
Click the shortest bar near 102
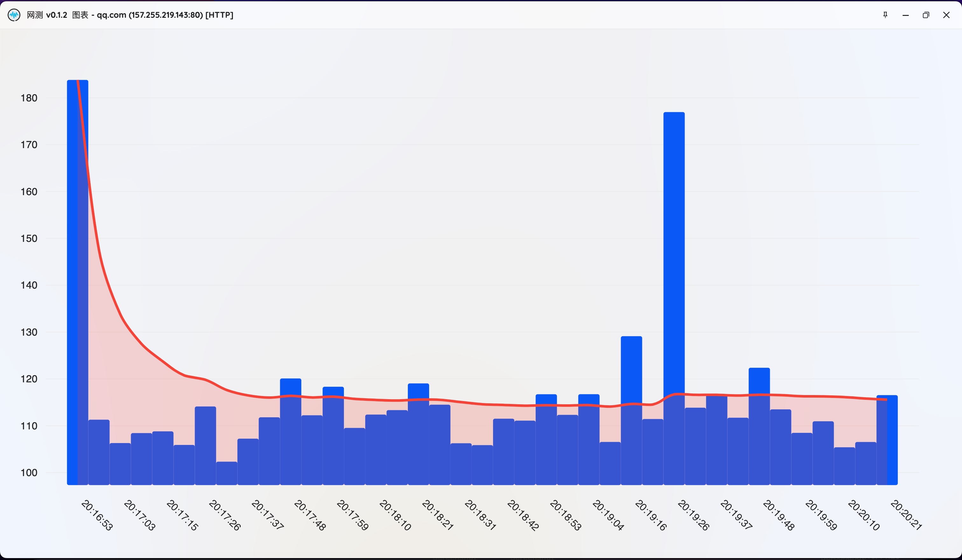click(x=227, y=473)
